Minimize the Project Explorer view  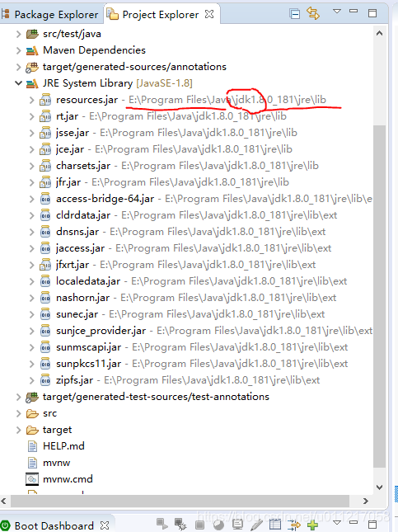click(x=354, y=11)
